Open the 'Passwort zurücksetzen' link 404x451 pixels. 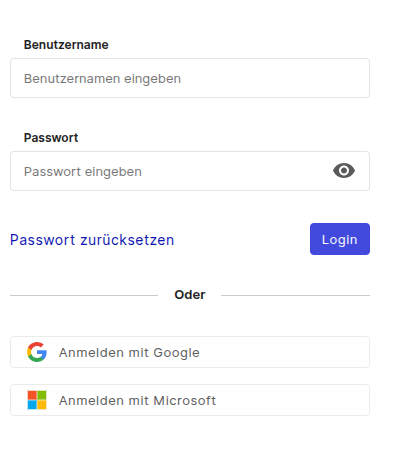pyautogui.click(x=92, y=240)
